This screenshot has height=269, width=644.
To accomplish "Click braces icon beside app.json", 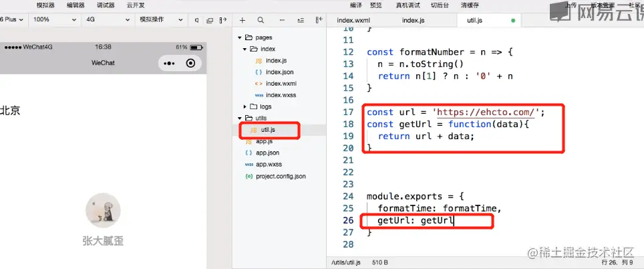I will [x=249, y=153].
